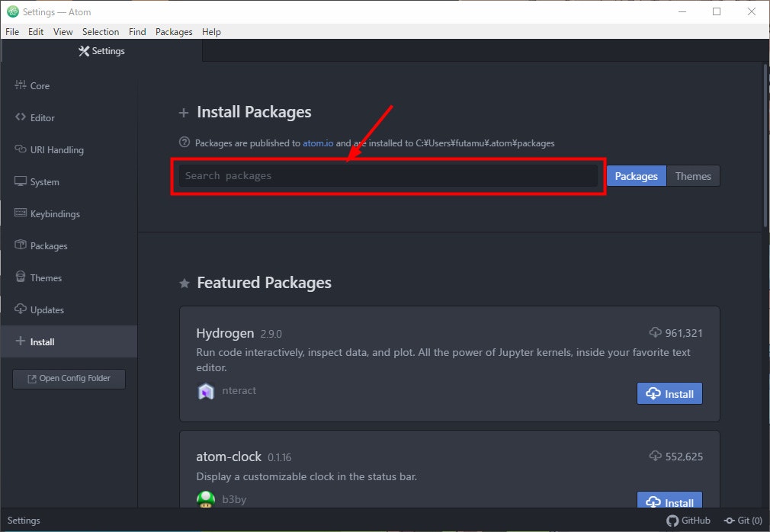
Task: Install the Hydrogen package
Action: point(669,393)
